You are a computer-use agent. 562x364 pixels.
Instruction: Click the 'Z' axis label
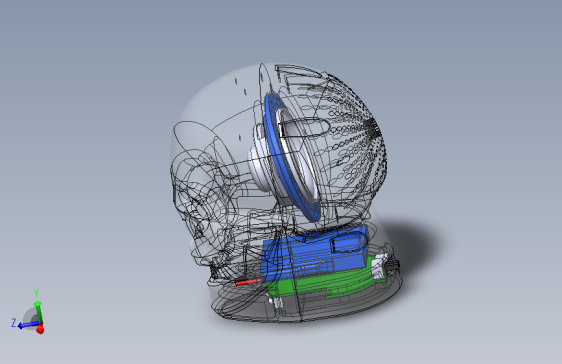(14, 322)
